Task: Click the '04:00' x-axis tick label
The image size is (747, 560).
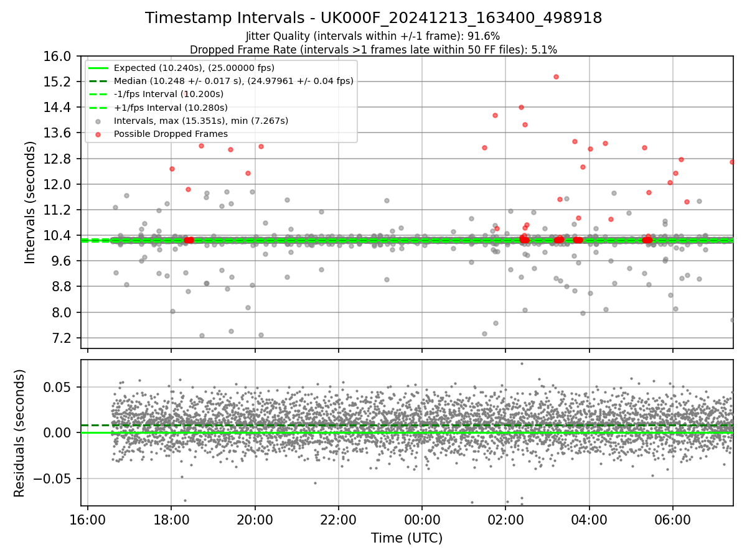Action: (590, 520)
